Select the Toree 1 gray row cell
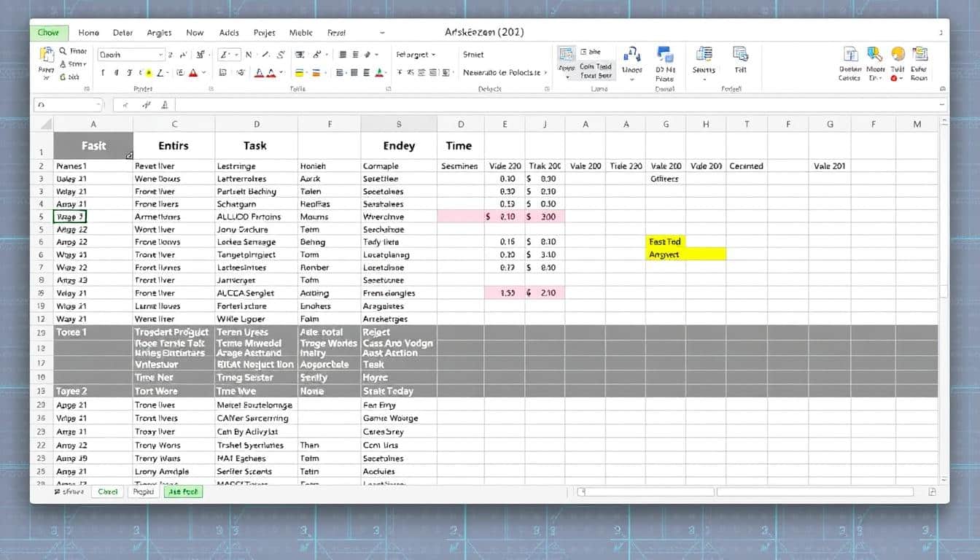Image resolution: width=980 pixels, height=560 pixels. click(93, 332)
